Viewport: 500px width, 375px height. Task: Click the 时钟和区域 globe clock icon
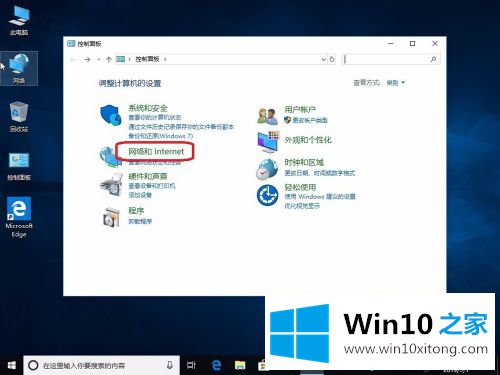[x=267, y=169]
